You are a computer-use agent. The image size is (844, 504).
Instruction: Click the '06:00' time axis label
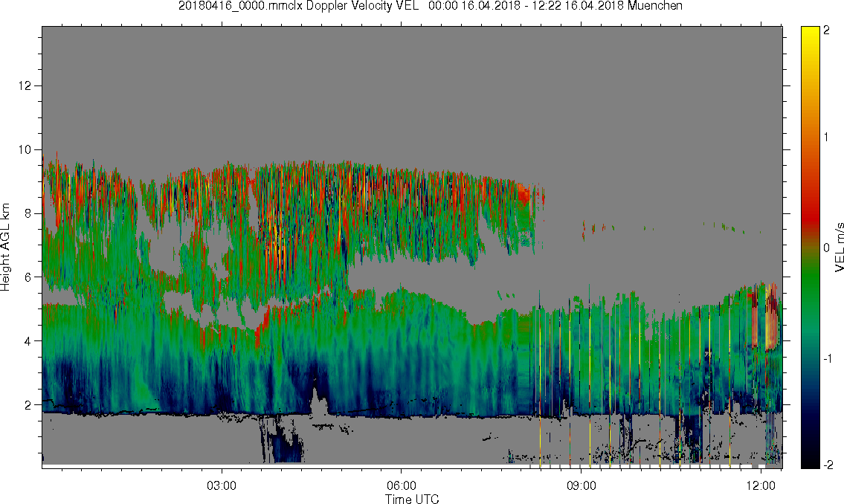(x=401, y=485)
